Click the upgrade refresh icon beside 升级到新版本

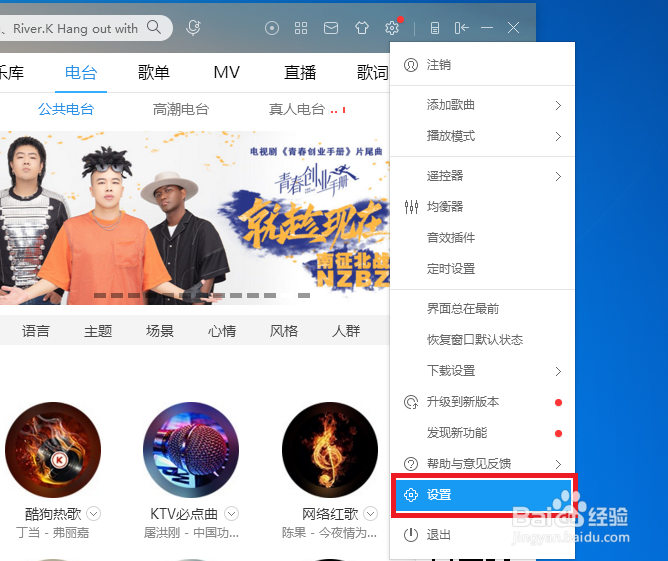pyautogui.click(x=411, y=402)
